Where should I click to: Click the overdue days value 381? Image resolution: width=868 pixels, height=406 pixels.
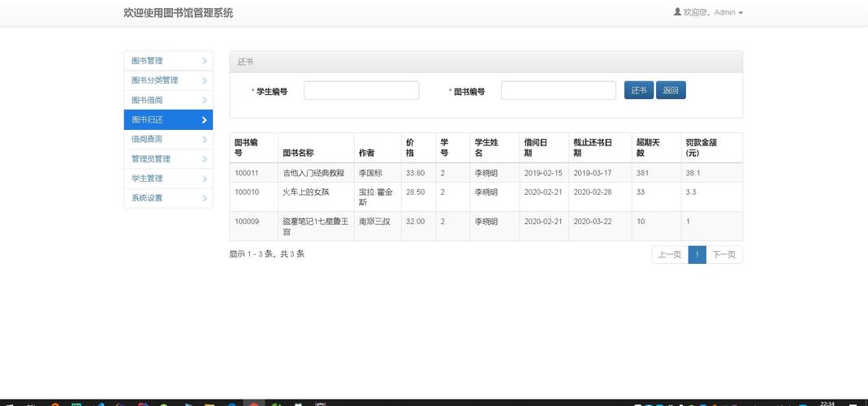point(642,173)
